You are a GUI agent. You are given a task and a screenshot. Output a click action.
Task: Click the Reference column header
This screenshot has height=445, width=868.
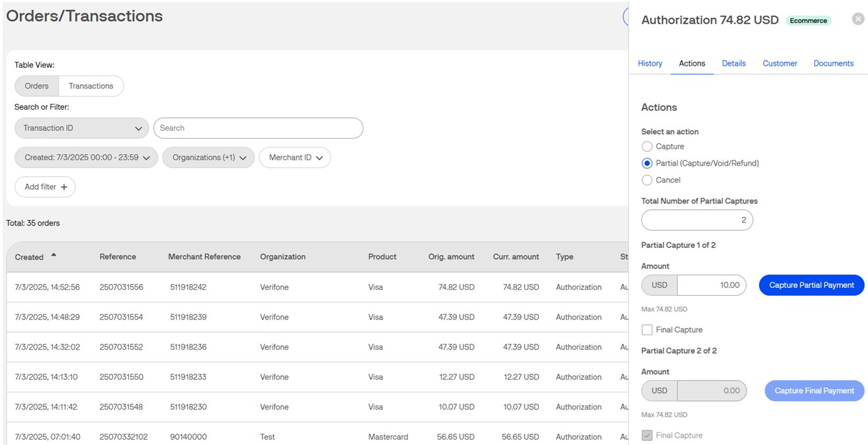tap(118, 257)
